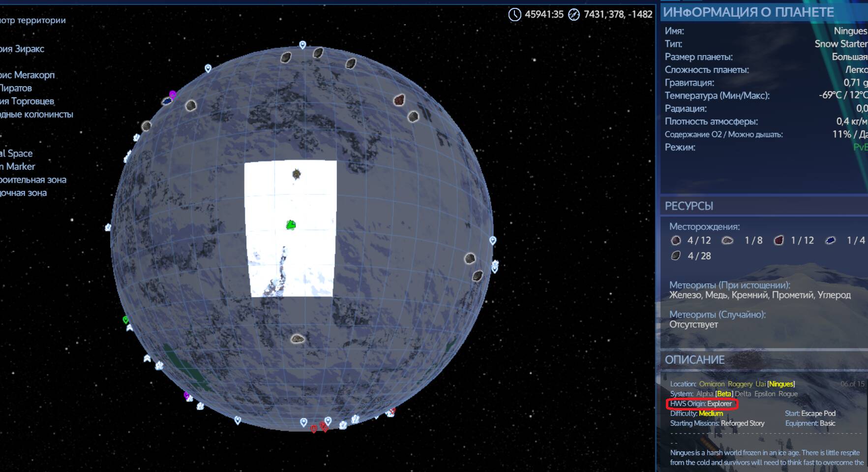Toggle the Пиратов faction legend entry
Viewport: 868px width, 472px height.
pyautogui.click(x=16, y=88)
